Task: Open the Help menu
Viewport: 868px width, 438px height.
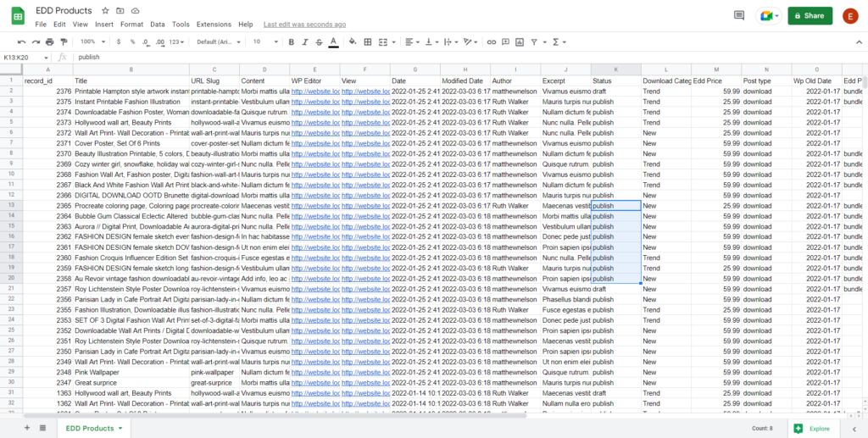Action: (x=246, y=25)
